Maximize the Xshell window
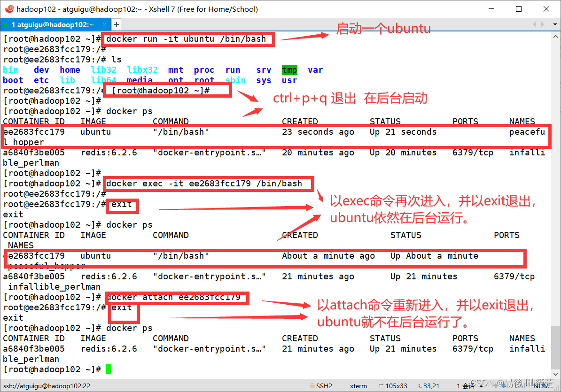Screen dimensions: 561x392 coord(519,9)
